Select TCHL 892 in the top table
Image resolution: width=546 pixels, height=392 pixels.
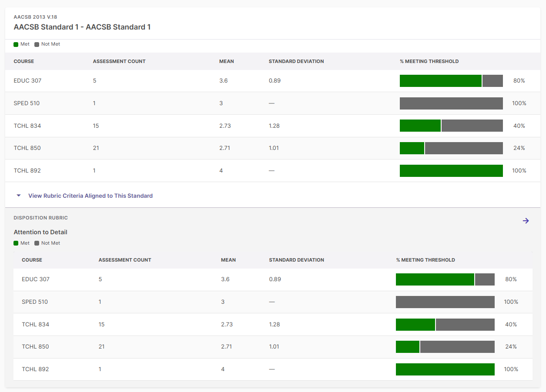(x=27, y=171)
